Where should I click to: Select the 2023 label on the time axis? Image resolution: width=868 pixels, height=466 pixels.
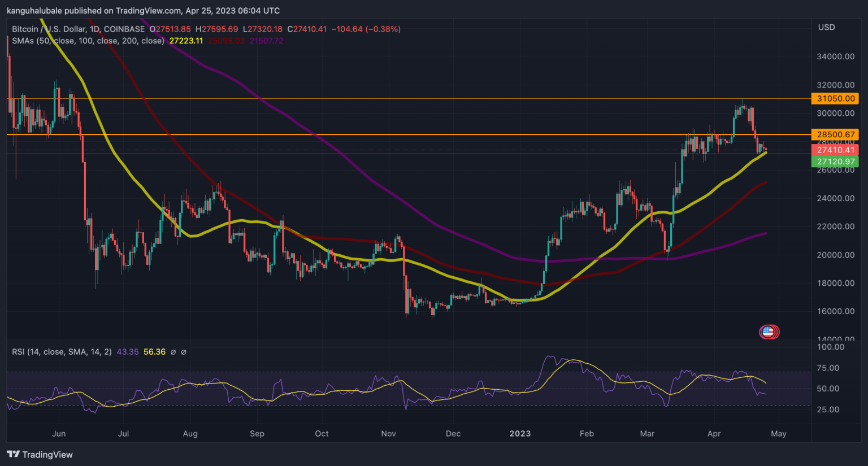[x=520, y=433]
